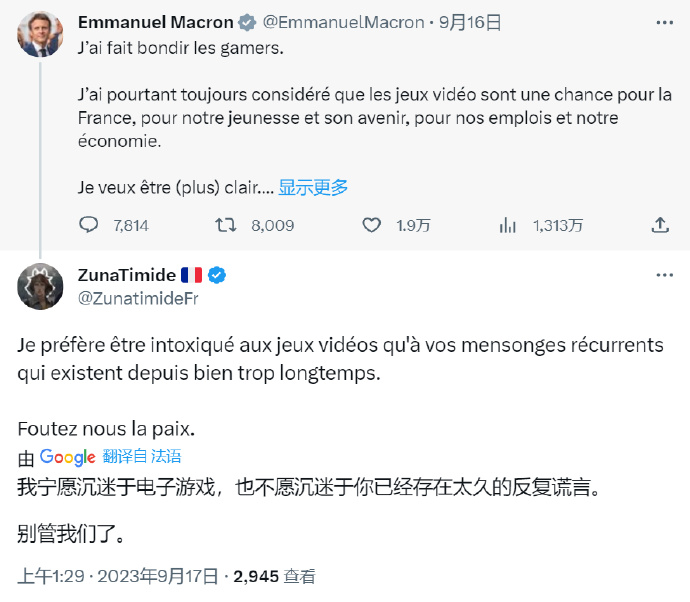Viewport: 690px width, 602px height.
Task: Click the 9月16日 tweet date
Action: [x=470, y=22]
